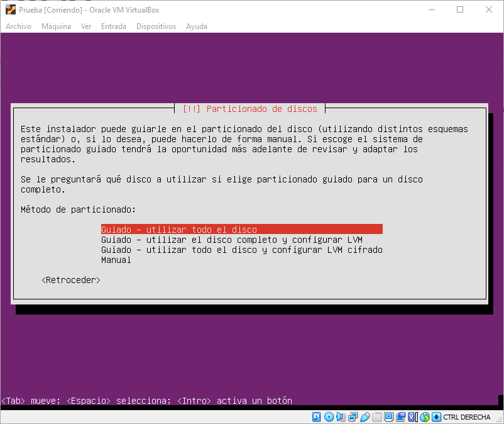The width and height of the screenshot is (504, 424).
Task: Open the Archivo menu
Action: 18,26
